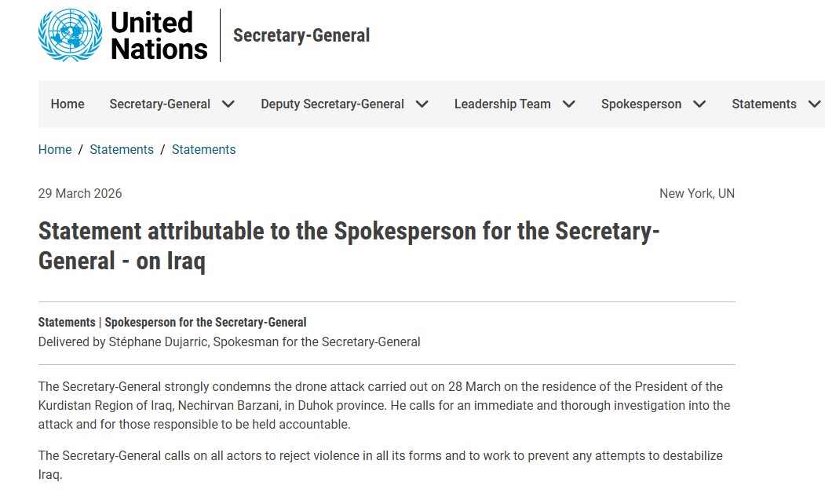The height and width of the screenshot is (504, 825).
Task: Go to Home in the main navigation bar
Action: click(x=68, y=104)
